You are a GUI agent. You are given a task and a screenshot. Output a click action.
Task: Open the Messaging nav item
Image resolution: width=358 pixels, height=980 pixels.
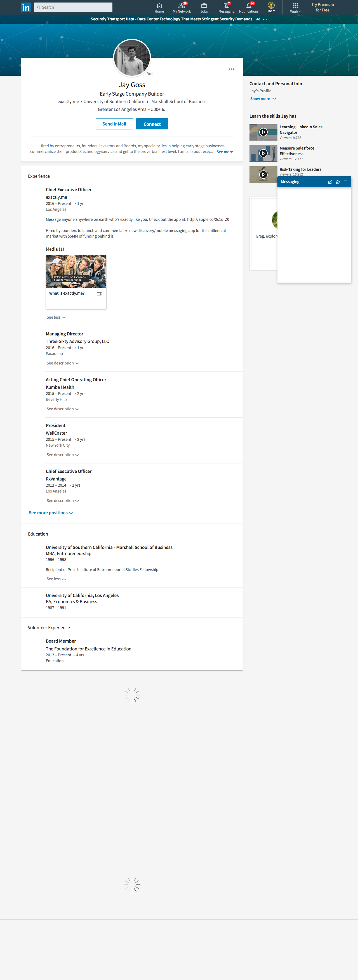[226, 7]
